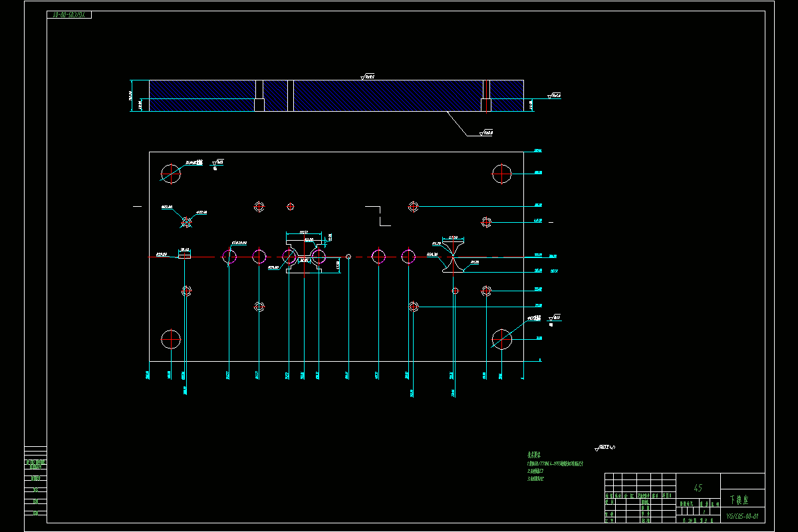Click the material value "45" in title block
798x532 pixels.
[x=698, y=488]
